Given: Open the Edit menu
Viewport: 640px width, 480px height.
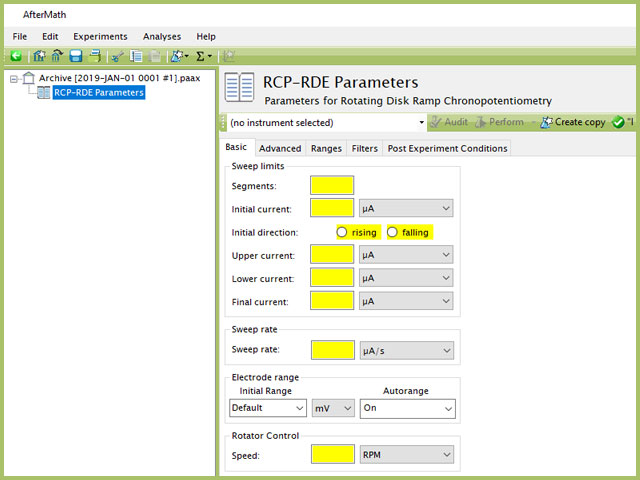Looking at the screenshot, I should [50, 36].
